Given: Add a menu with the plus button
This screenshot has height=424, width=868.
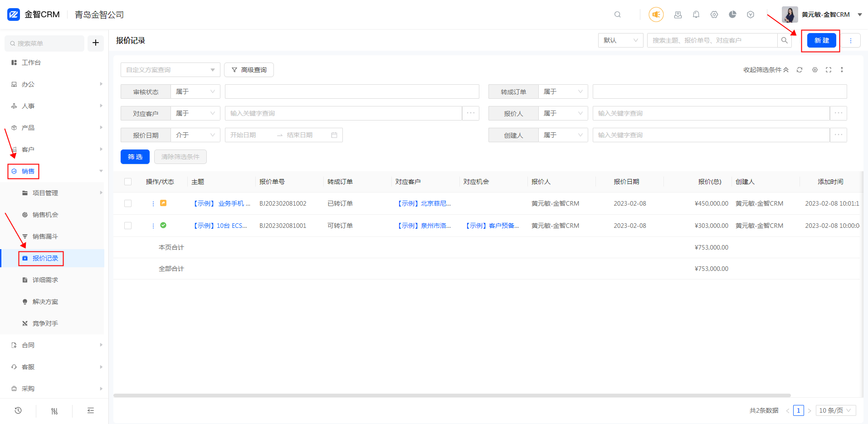Looking at the screenshot, I should pyautogui.click(x=96, y=43).
